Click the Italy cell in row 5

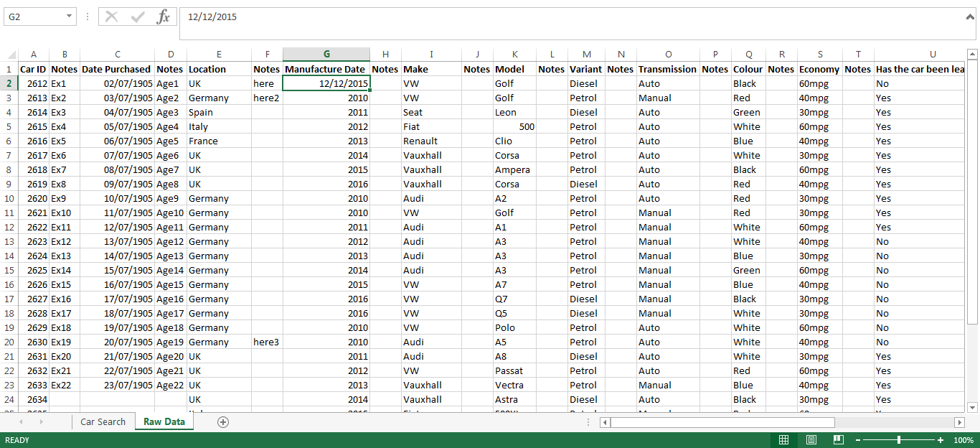219,126
